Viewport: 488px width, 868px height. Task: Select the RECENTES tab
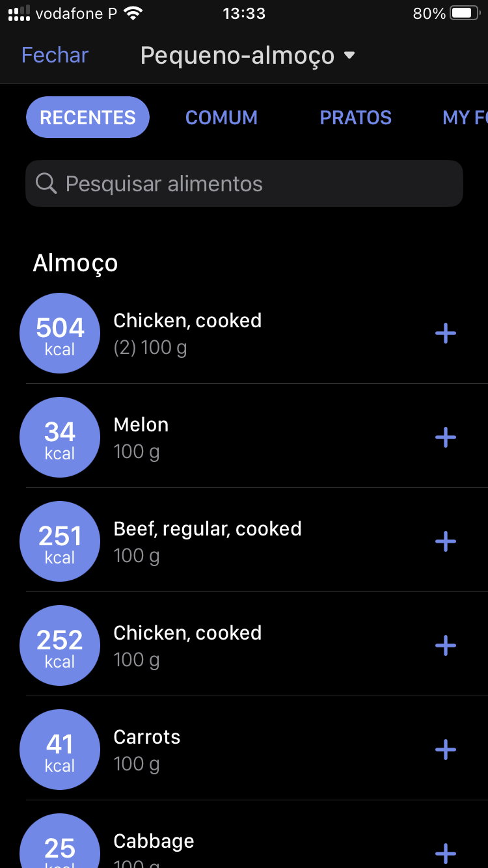click(x=88, y=117)
